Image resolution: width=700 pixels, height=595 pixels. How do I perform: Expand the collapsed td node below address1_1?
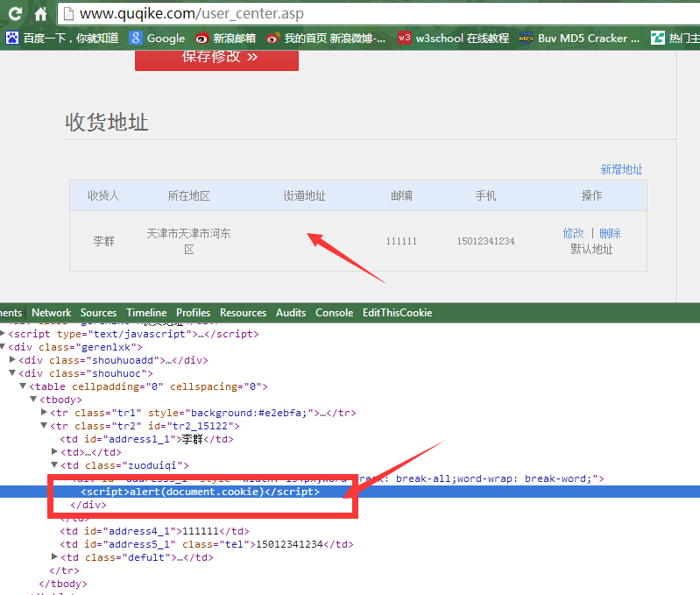click(x=54, y=451)
